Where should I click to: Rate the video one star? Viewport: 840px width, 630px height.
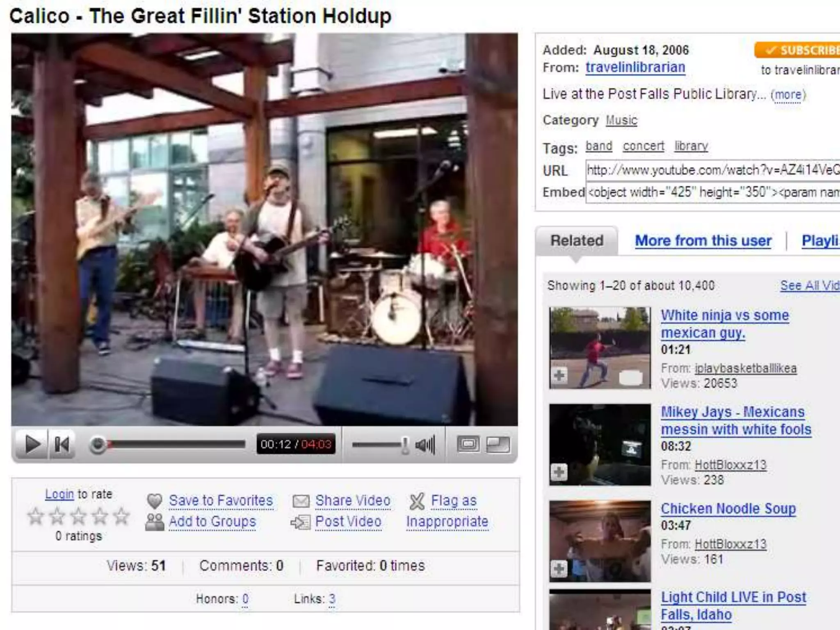tap(36, 516)
